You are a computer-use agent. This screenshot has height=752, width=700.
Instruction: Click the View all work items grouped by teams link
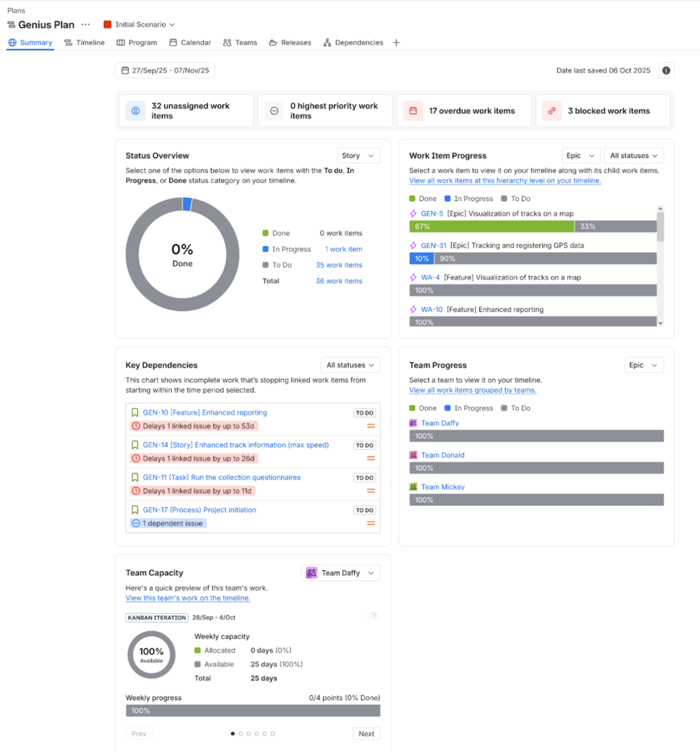[472, 390]
